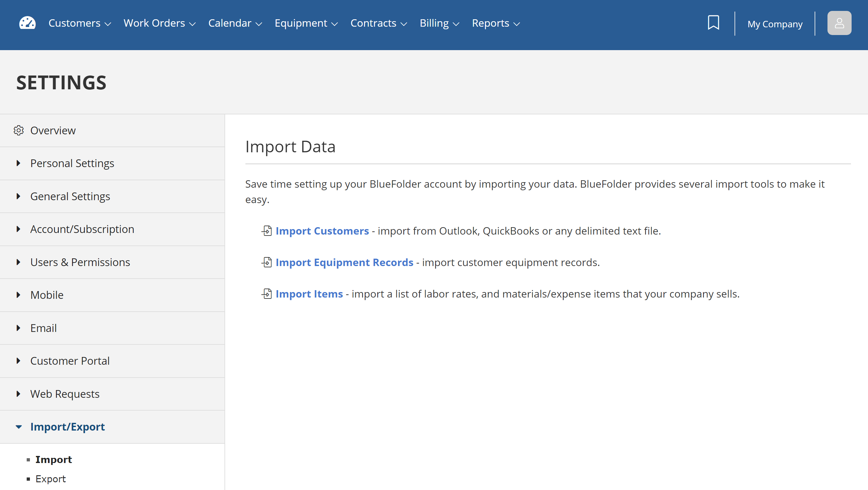Click Web Requests label

point(65,394)
